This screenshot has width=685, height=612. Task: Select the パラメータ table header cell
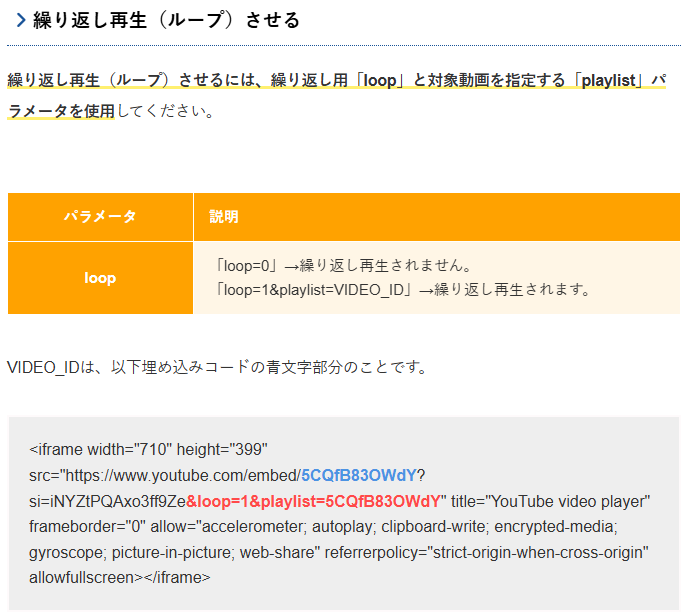(x=100, y=216)
